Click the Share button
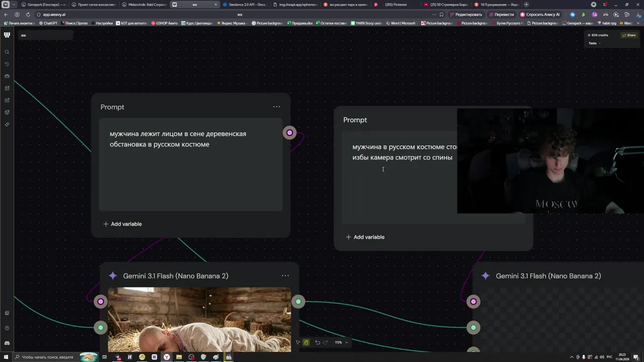The height and width of the screenshot is (362, 644). tap(629, 35)
